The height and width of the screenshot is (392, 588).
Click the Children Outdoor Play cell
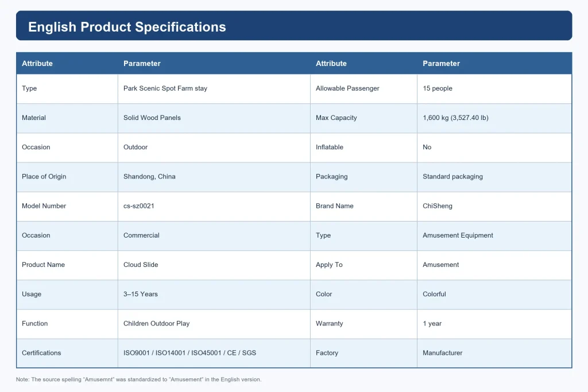tap(214, 324)
